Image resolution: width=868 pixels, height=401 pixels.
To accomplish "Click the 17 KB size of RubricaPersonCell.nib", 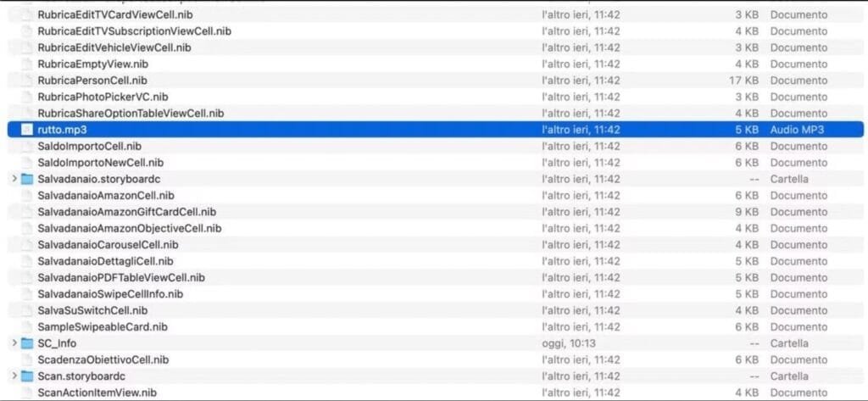I will [743, 81].
